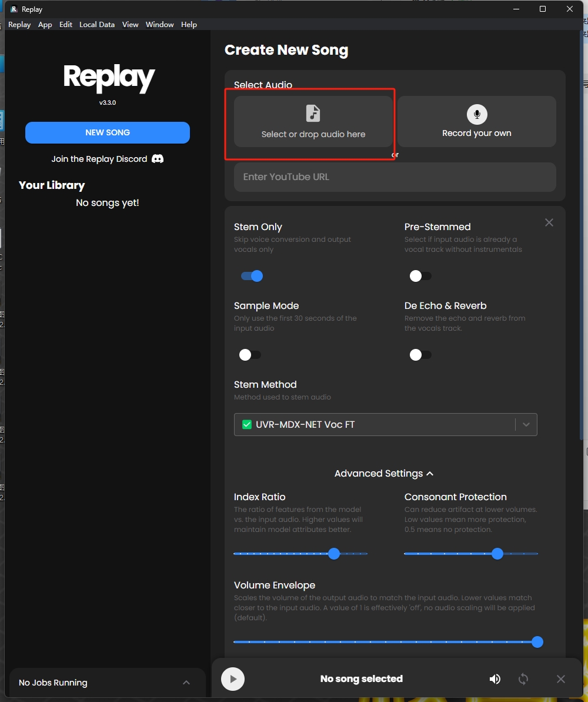Click the No songs yet! text
Viewport: 588px width, 702px height.
(108, 203)
